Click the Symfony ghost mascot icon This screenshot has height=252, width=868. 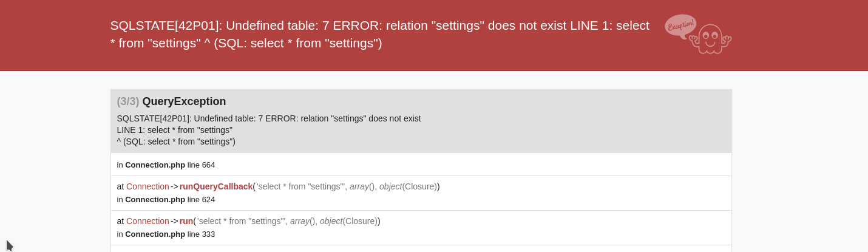(710, 39)
